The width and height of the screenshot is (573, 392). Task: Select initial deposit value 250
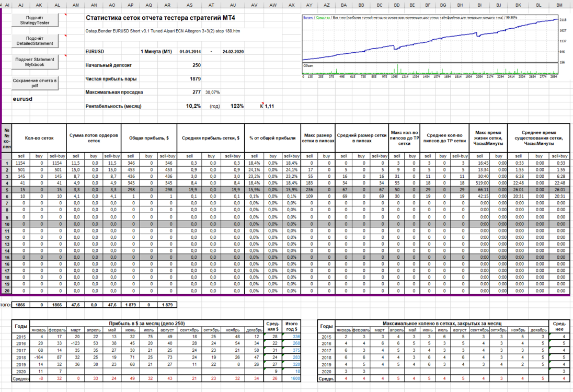[x=197, y=65]
